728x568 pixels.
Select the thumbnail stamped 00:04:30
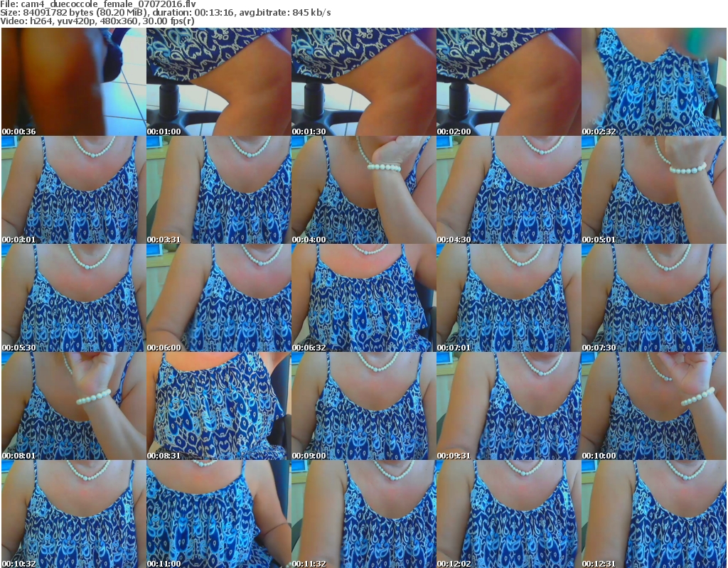click(x=509, y=190)
